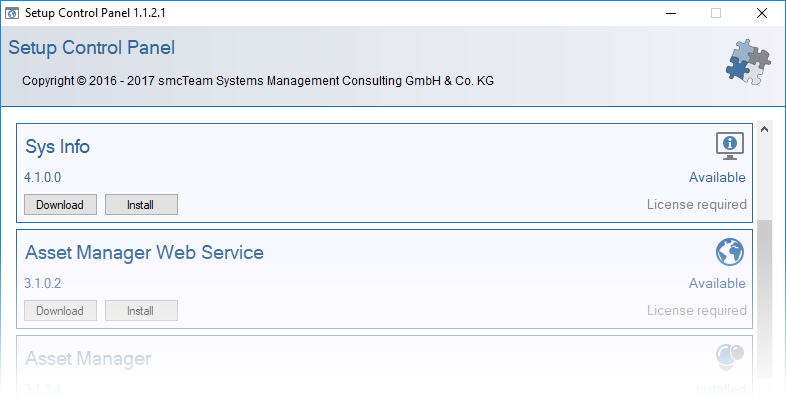
Task: Click 'License required' under Asset Manager Web Service
Action: pos(697,311)
